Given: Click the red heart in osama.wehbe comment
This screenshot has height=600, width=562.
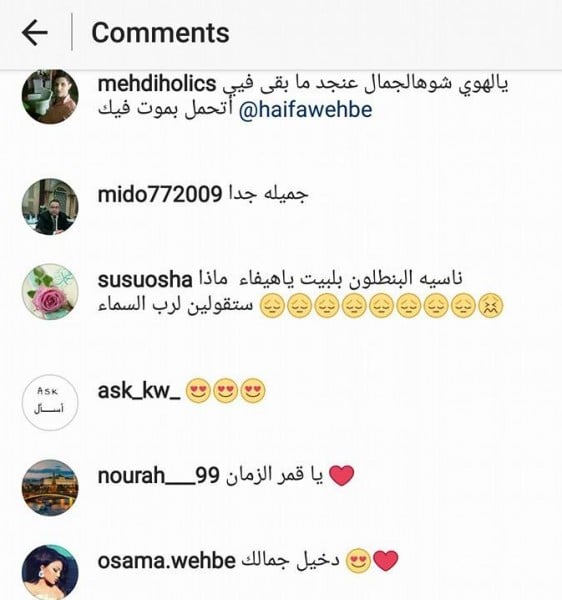Looking at the screenshot, I should (386, 561).
